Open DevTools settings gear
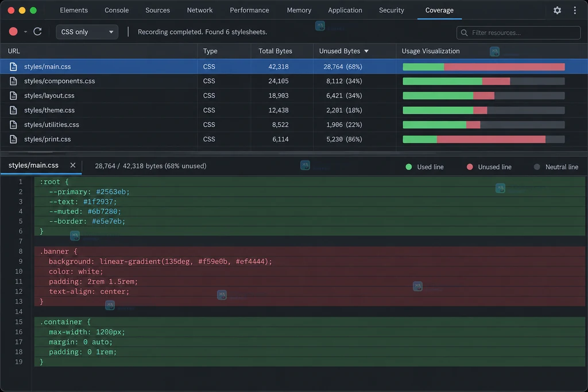This screenshot has height=392, width=588. [557, 10]
